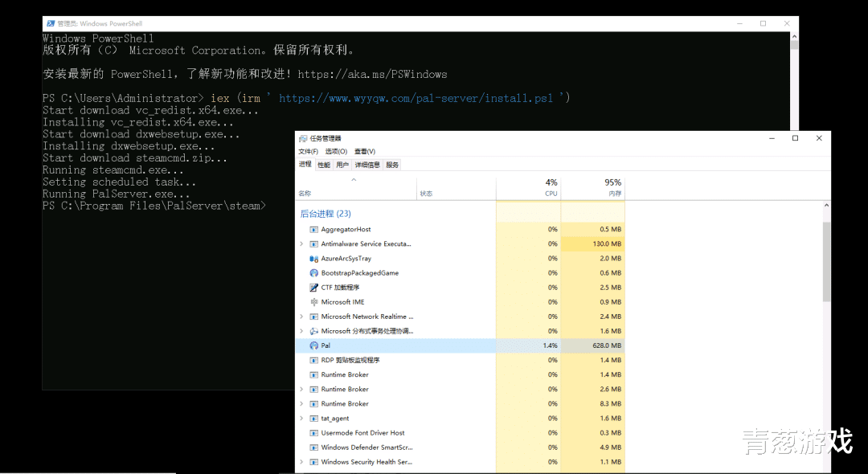Switch to the 性能 tab
The image size is (868, 474).
pos(324,165)
